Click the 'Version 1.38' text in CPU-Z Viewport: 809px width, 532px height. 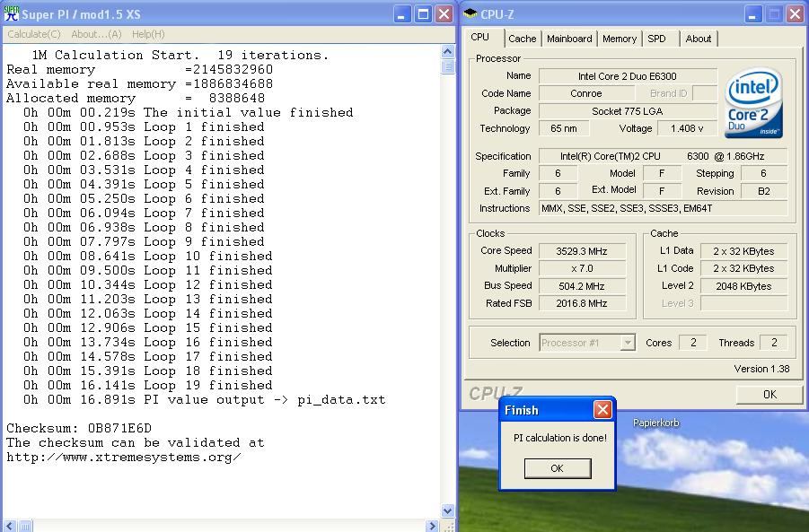(x=761, y=369)
